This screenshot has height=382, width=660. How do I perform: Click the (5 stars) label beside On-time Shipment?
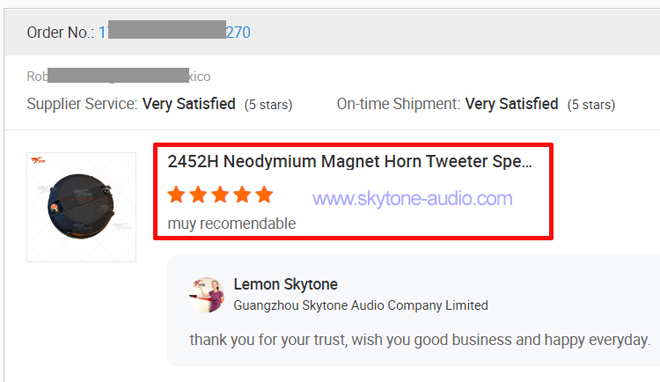[x=591, y=104]
